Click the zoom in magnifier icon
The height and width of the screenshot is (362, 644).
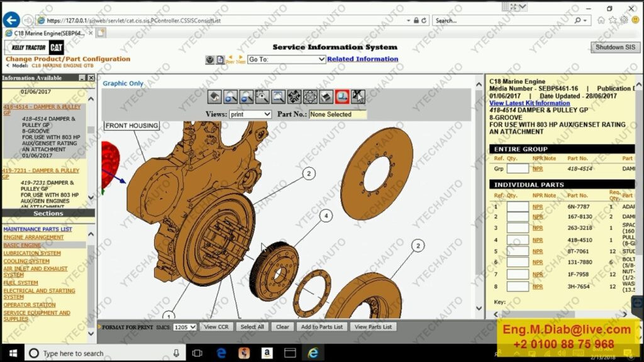click(x=230, y=97)
